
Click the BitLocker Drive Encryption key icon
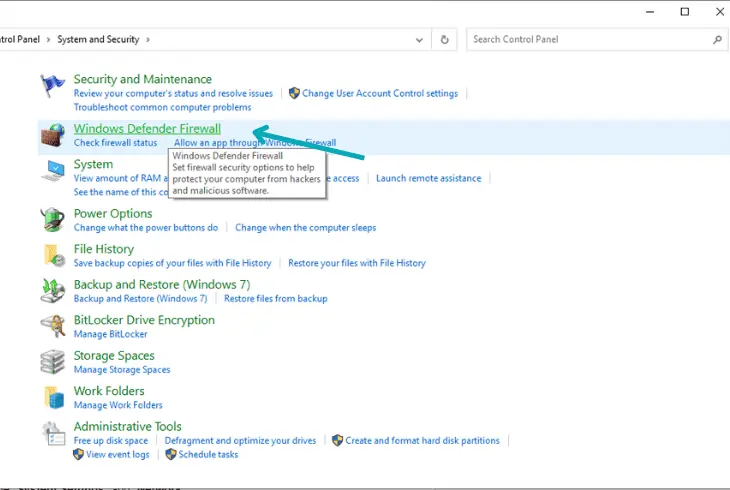(x=53, y=326)
